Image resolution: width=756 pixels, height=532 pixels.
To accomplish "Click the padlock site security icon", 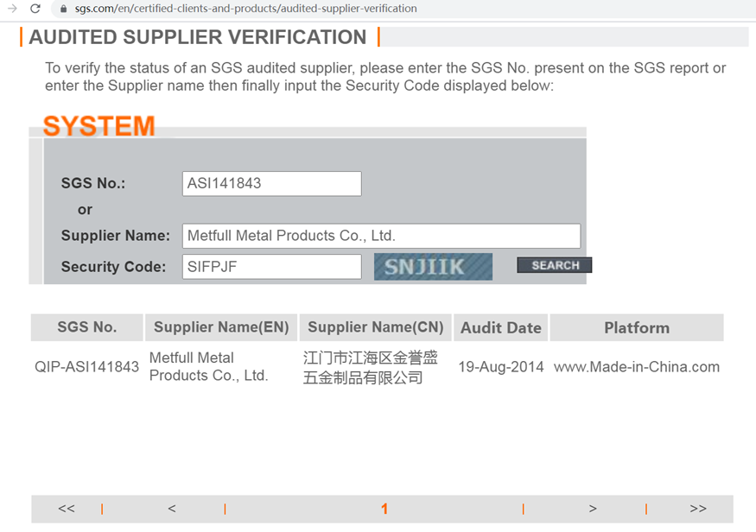I will [63, 9].
